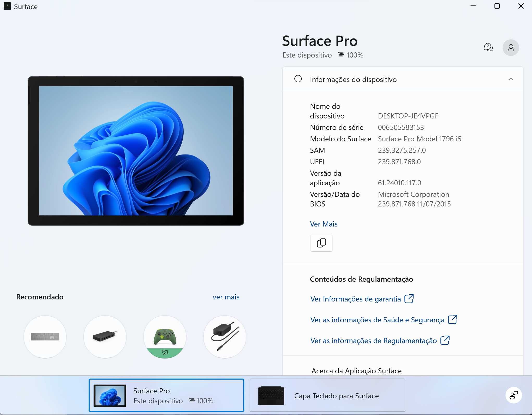Click the large Surface Pro device image
The image size is (532, 415).
(x=136, y=151)
